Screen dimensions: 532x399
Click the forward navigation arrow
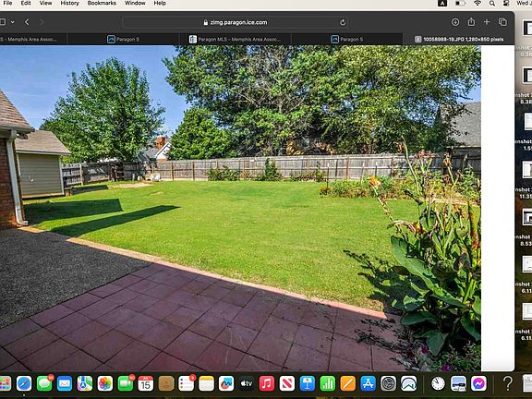pyautogui.click(x=42, y=22)
